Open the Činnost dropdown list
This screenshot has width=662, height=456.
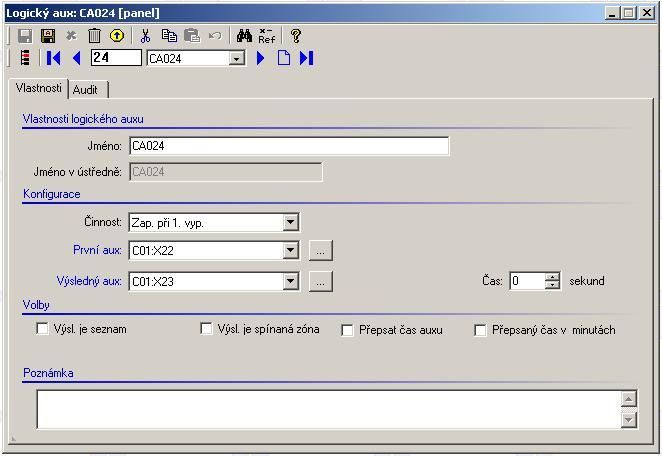coord(290,222)
